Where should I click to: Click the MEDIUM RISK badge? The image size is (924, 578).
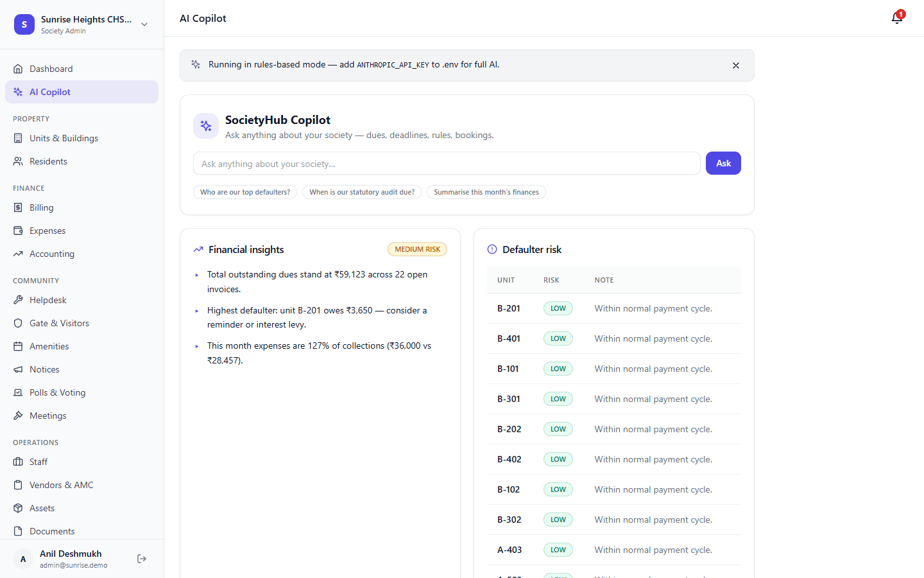coord(417,249)
